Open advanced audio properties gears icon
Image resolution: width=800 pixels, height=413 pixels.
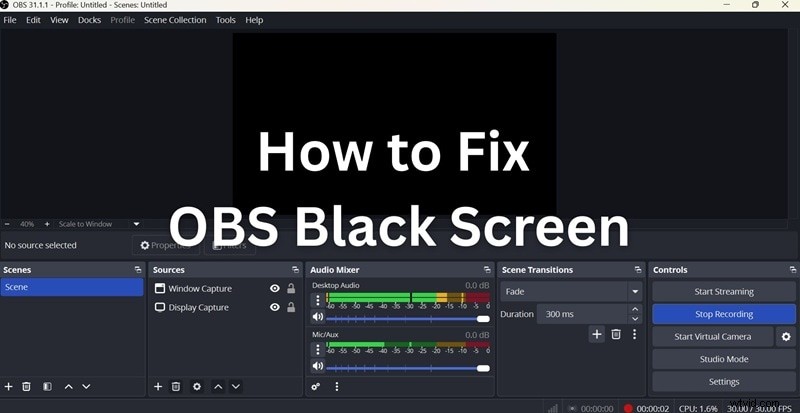316,386
